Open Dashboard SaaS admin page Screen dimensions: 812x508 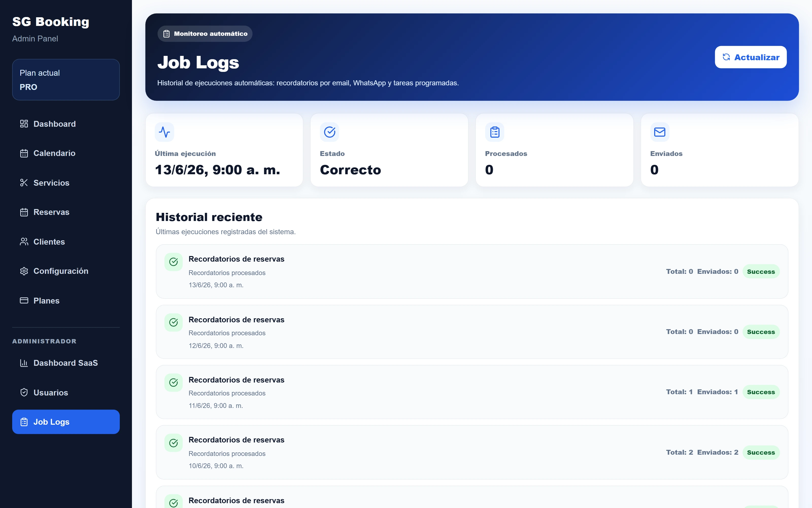coord(66,363)
